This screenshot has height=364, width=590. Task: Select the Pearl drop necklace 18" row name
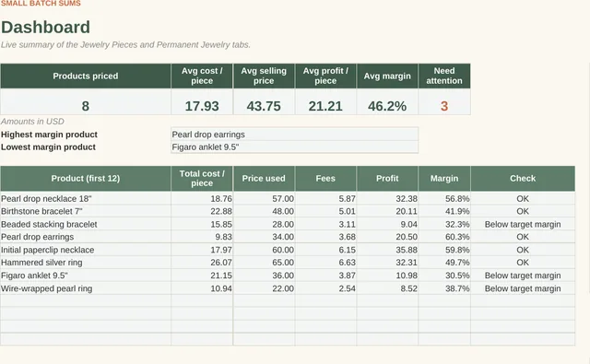(x=46, y=198)
